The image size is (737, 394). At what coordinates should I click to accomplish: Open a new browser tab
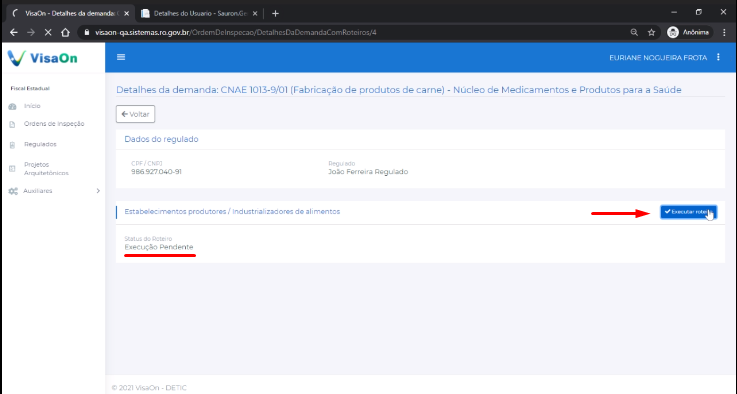point(275,14)
